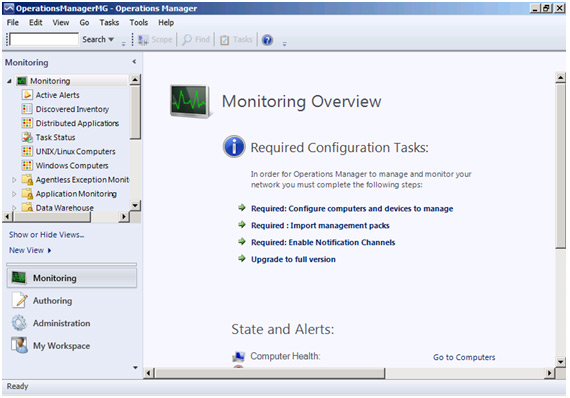Click Show or Hide Views link
This screenshot has height=398, width=570.
pyautogui.click(x=47, y=235)
